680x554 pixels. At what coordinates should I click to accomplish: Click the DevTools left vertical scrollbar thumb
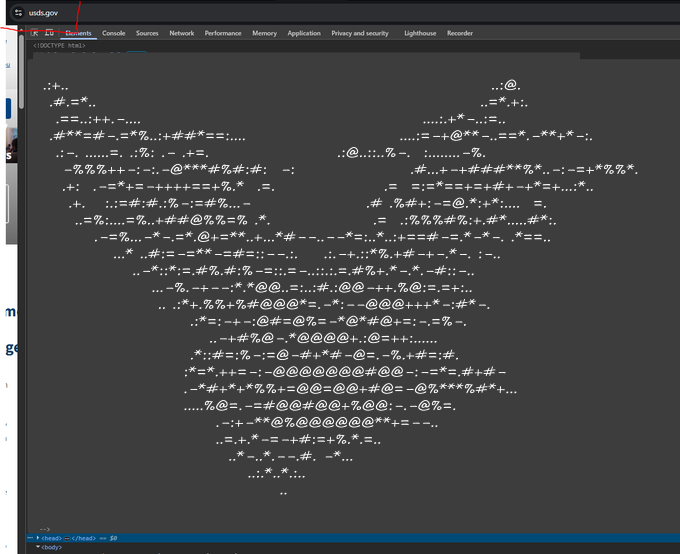[21, 71]
